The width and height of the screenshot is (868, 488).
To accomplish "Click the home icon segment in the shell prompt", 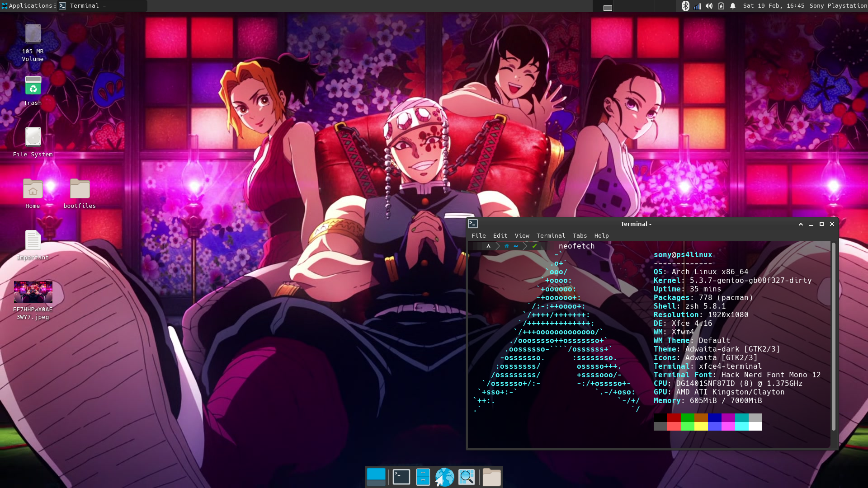I will pos(507,246).
